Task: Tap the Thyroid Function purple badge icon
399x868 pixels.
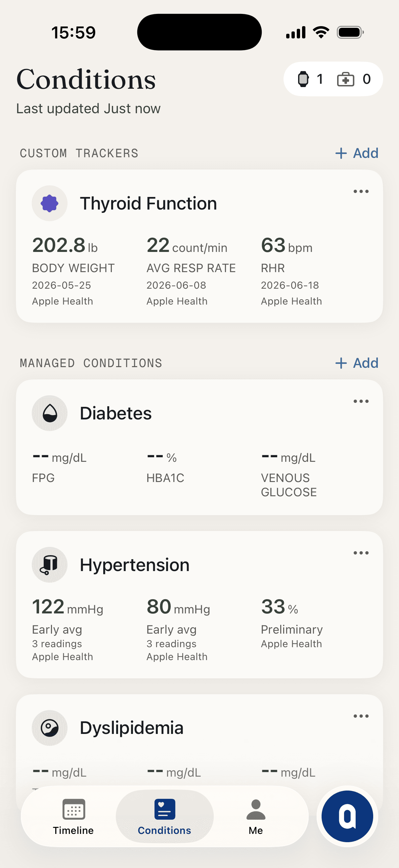Action: click(x=50, y=203)
